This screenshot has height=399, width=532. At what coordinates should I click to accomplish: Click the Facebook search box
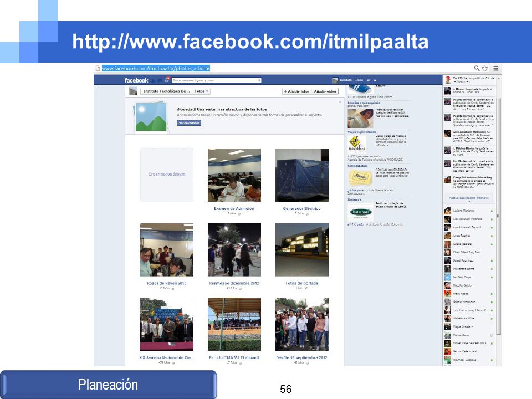click(x=217, y=80)
